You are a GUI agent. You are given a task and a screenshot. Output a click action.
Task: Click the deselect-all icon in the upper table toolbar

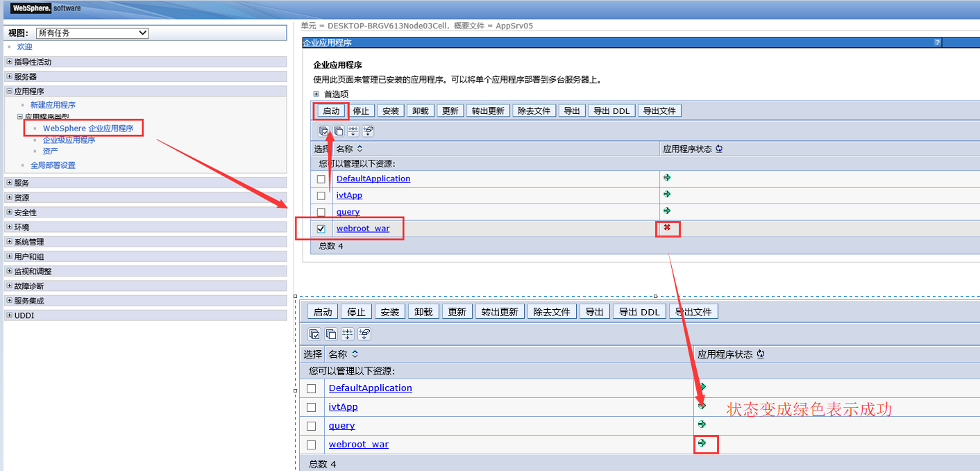(x=339, y=131)
